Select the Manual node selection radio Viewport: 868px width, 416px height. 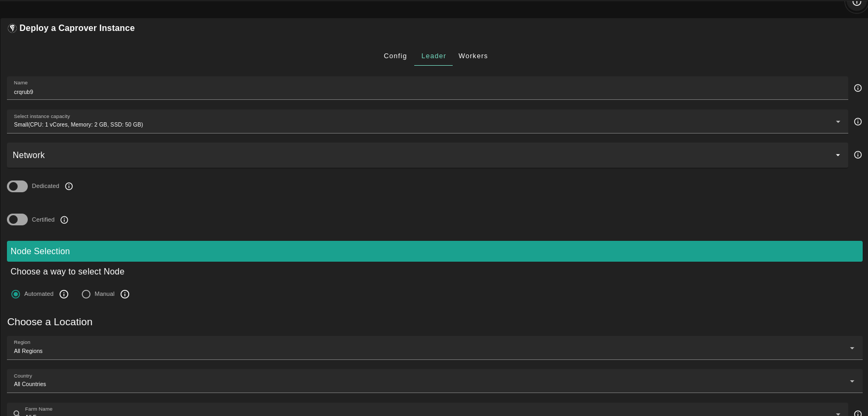click(x=86, y=294)
